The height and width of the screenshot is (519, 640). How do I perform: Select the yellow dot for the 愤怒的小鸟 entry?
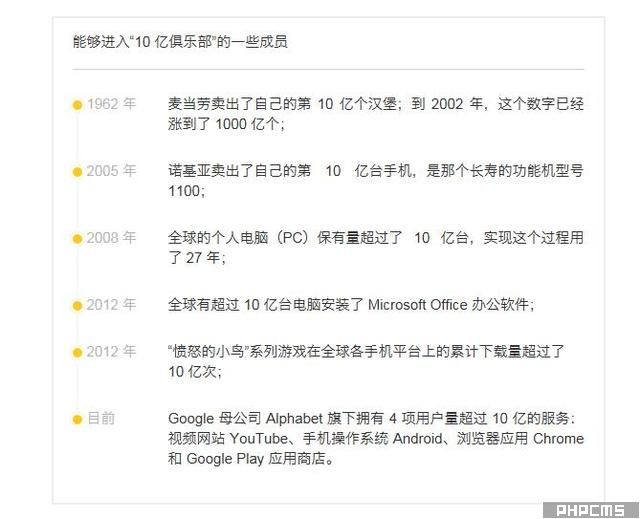pyautogui.click(x=77, y=352)
